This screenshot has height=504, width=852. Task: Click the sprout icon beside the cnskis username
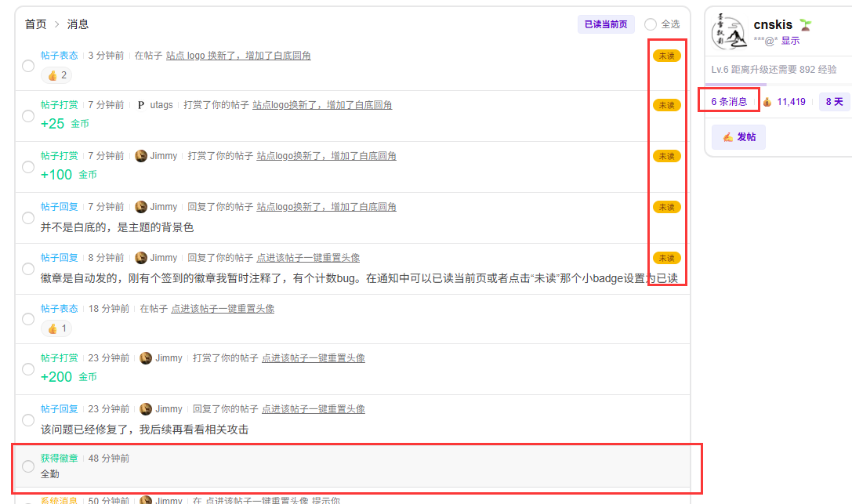(x=805, y=25)
